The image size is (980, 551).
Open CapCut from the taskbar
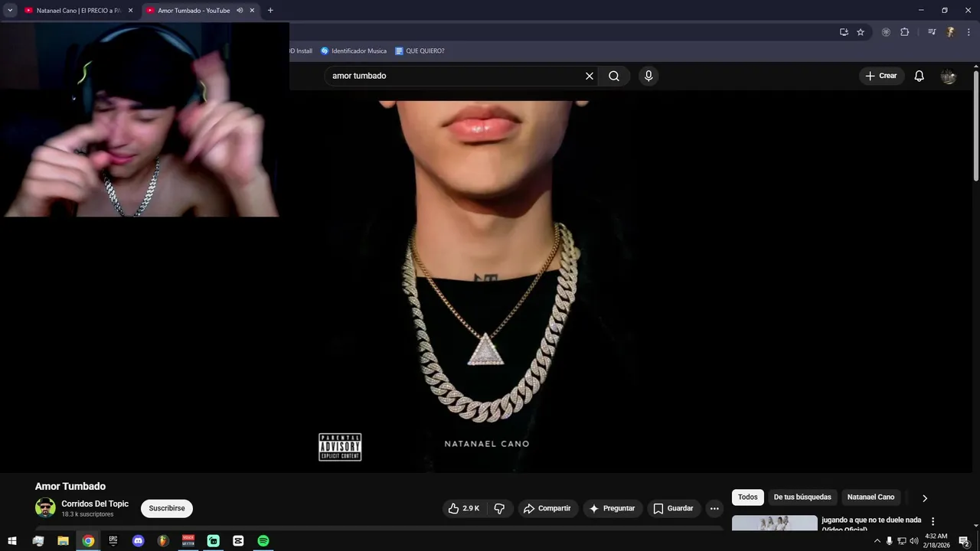tap(238, 541)
